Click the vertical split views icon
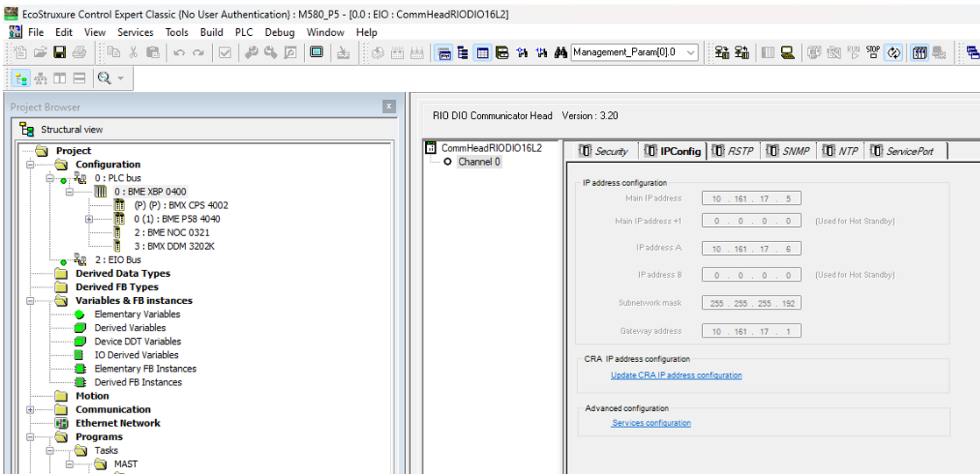980x474 pixels. [x=60, y=79]
